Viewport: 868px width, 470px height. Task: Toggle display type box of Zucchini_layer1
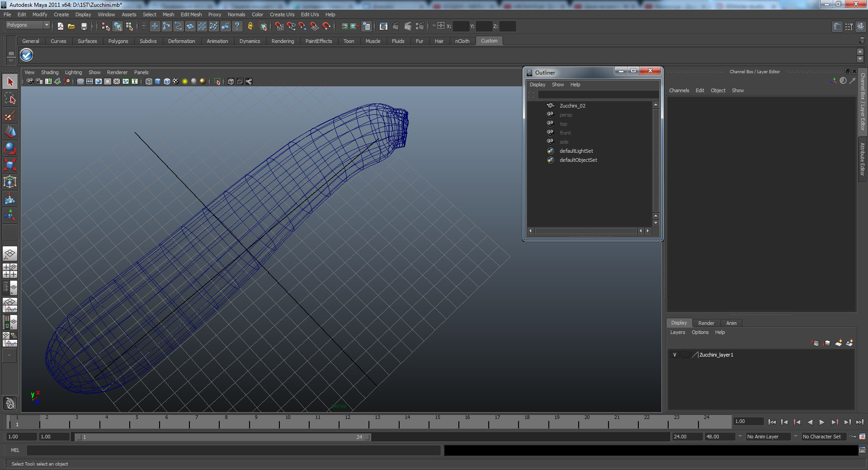tap(685, 355)
